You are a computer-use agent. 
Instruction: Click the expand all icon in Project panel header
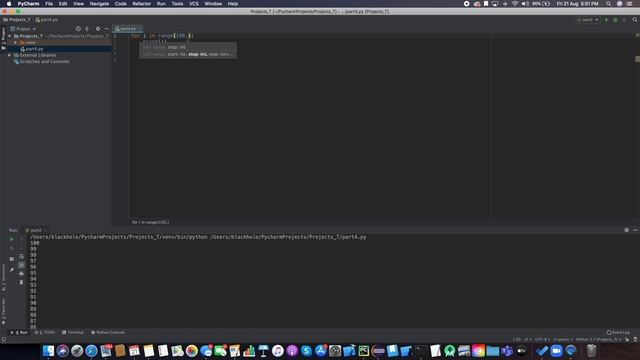(x=87, y=29)
